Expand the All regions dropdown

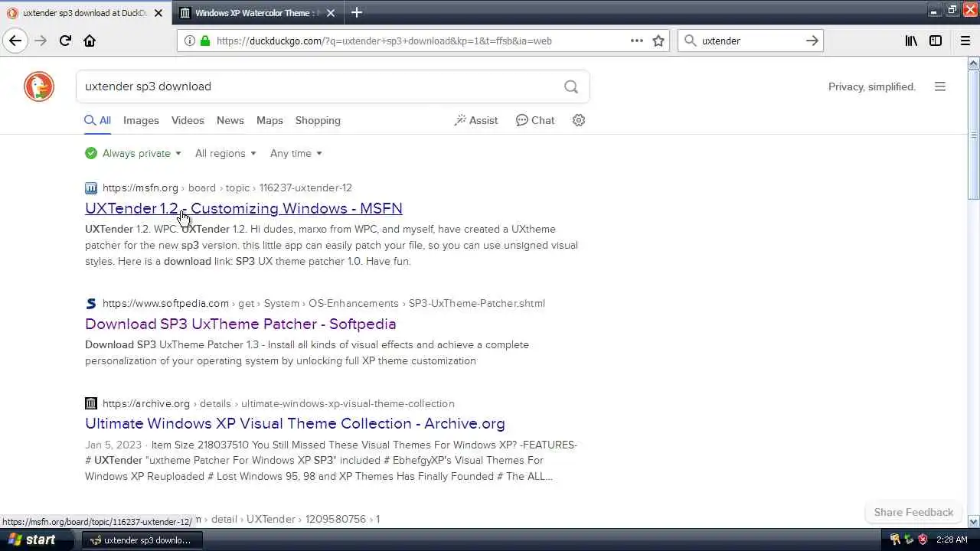(225, 153)
